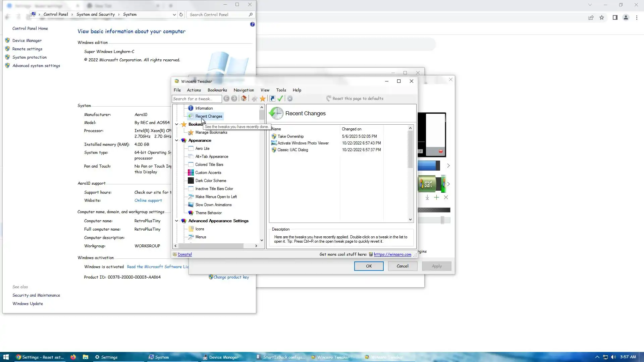Image resolution: width=644 pixels, height=362 pixels.
Task: Select Information item in tweak tree
Action: coord(204,108)
